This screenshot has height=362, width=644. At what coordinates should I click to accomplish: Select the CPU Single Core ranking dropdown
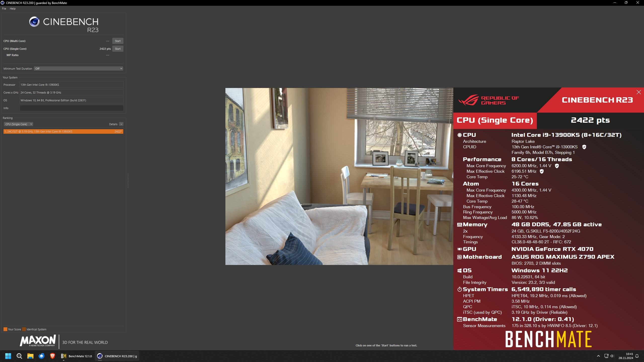pos(18,124)
